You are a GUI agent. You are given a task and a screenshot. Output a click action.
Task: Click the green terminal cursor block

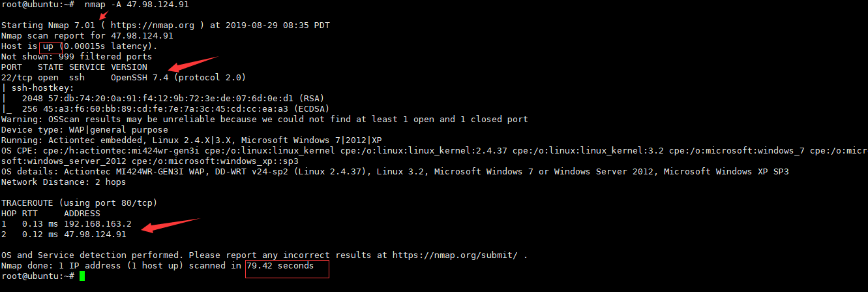(82, 276)
